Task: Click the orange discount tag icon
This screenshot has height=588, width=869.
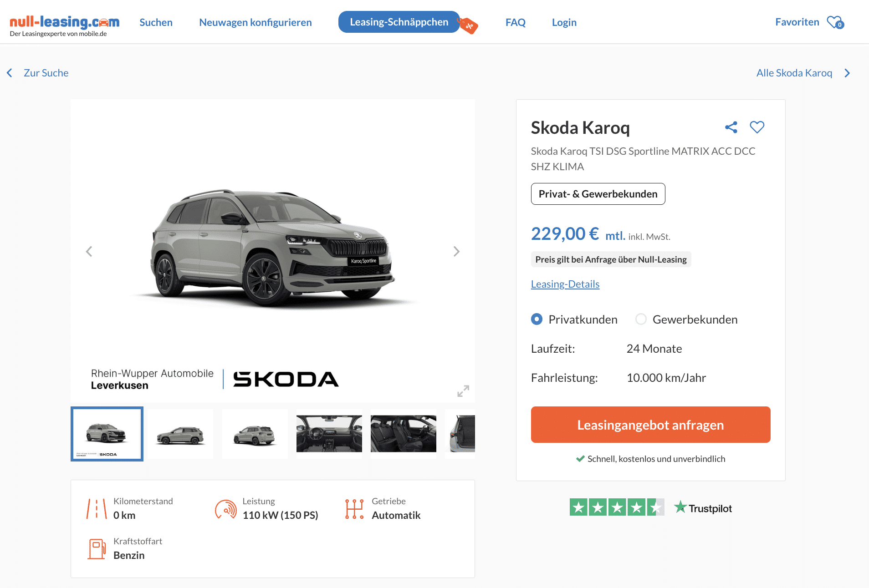Action: click(468, 25)
